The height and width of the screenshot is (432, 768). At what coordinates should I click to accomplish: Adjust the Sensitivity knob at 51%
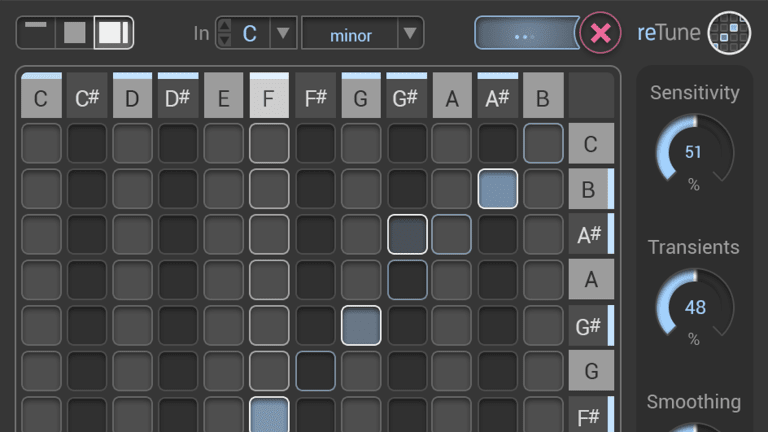[694, 153]
